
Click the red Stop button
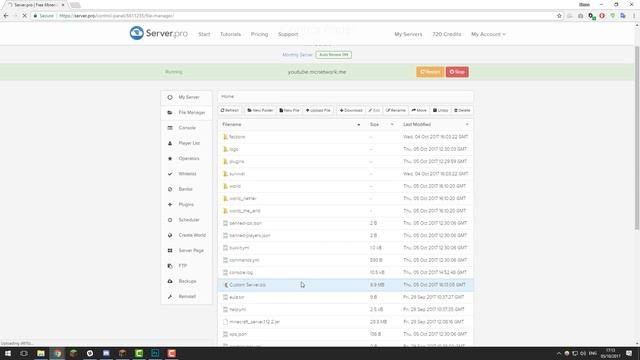[x=457, y=72]
